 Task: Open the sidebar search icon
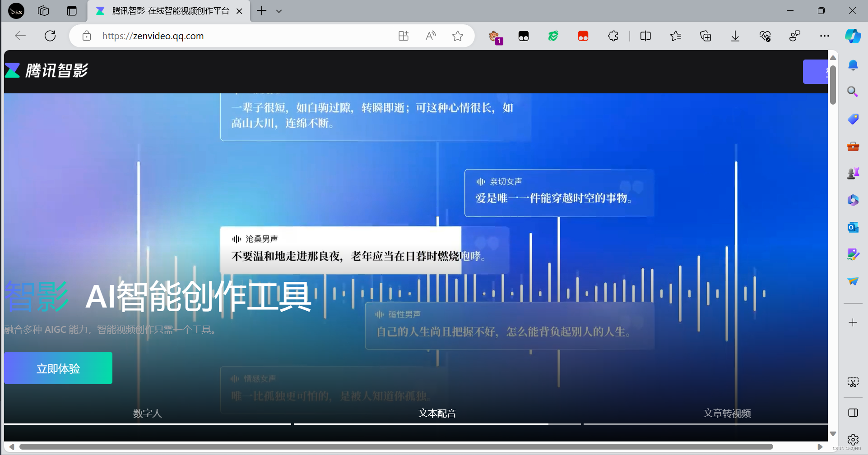pyautogui.click(x=853, y=92)
